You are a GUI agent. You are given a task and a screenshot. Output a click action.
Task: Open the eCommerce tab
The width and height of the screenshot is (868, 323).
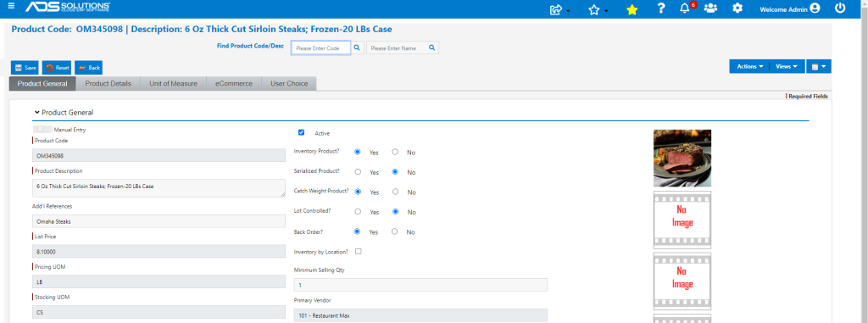[234, 84]
